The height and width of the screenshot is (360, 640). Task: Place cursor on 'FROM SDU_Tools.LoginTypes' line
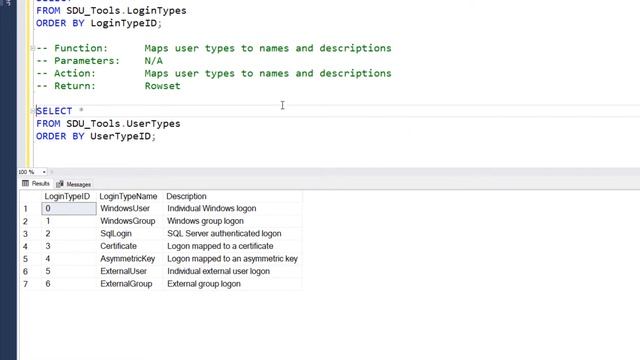[111, 11]
